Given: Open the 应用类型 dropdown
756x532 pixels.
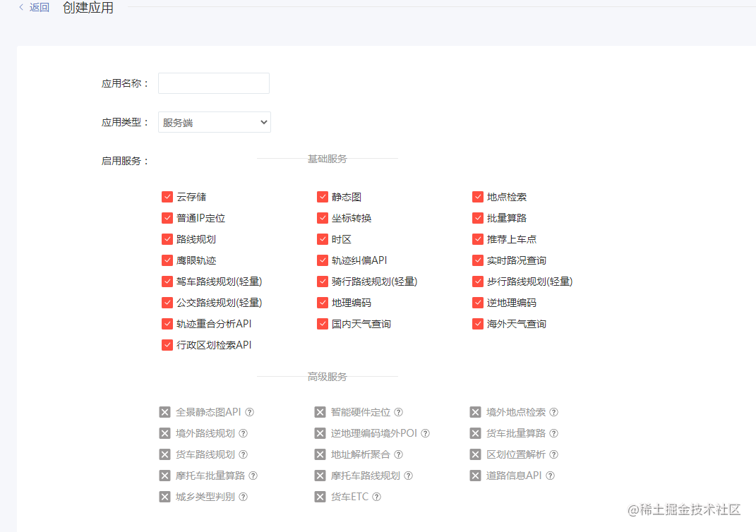Looking at the screenshot, I should pyautogui.click(x=214, y=121).
